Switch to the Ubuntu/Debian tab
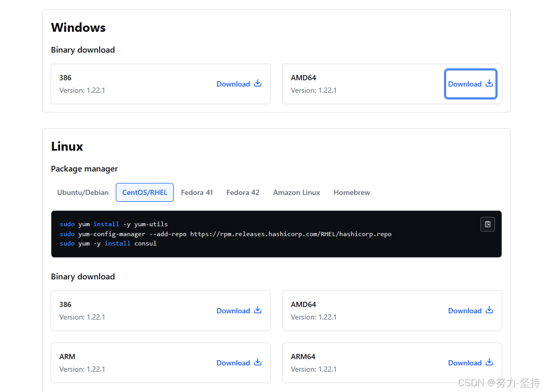This screenshot has width=542, height=392. pyautogui.click(x=83, y=192)
